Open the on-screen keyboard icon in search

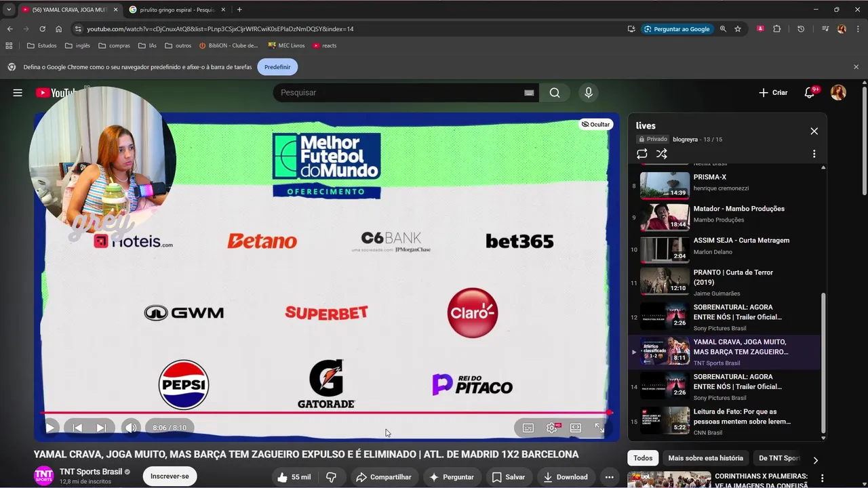(529, 93)
